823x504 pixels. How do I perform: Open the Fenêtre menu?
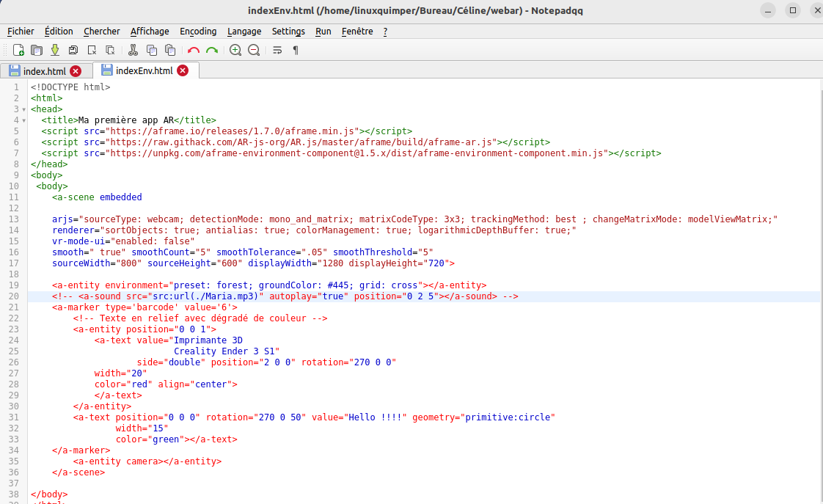pos(357,32)
